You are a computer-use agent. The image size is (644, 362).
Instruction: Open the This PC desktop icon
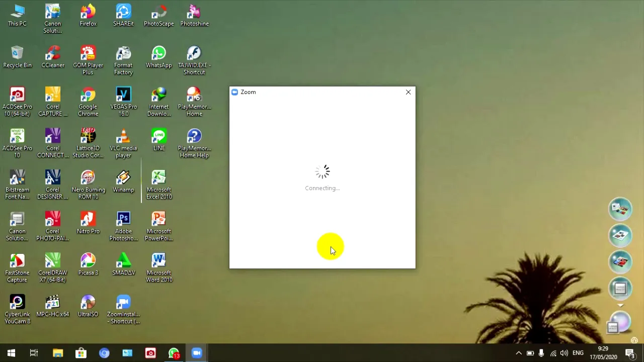point(17,15)
